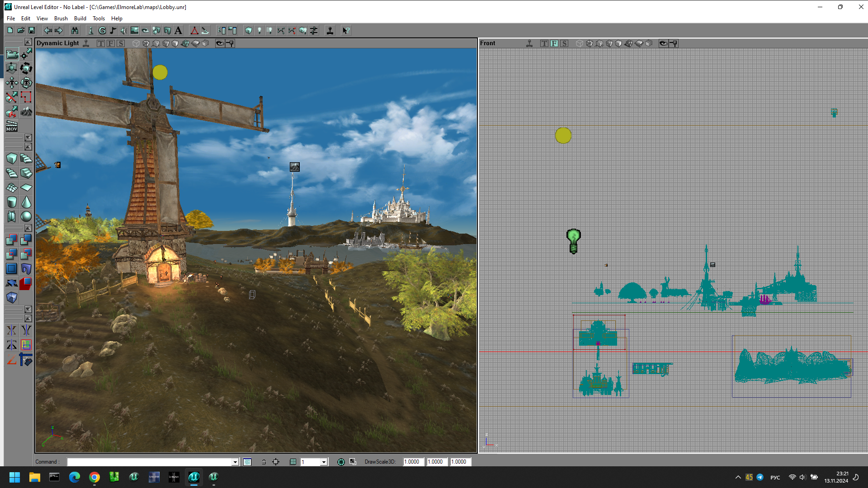This screenshot has height=488, width=868.
Task: Build geometry with the cube build icon
Action: click(x=249, y=30)
